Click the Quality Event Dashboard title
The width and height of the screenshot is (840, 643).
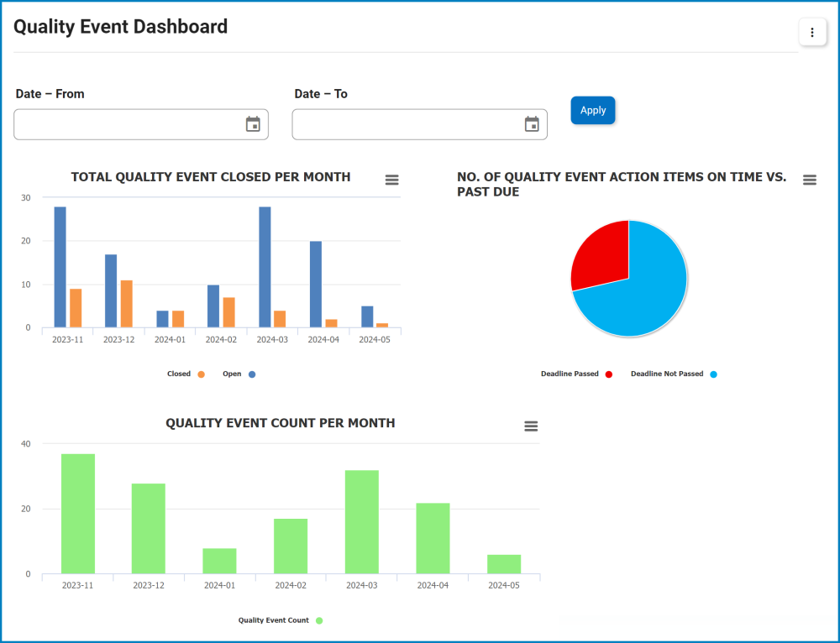pyautogui.click(x=120, y=26)
